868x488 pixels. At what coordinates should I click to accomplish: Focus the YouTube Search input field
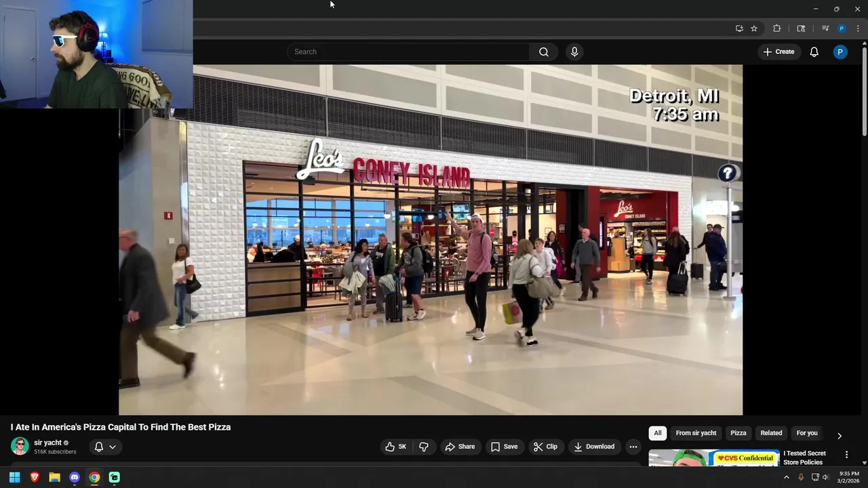pos(408,52)
